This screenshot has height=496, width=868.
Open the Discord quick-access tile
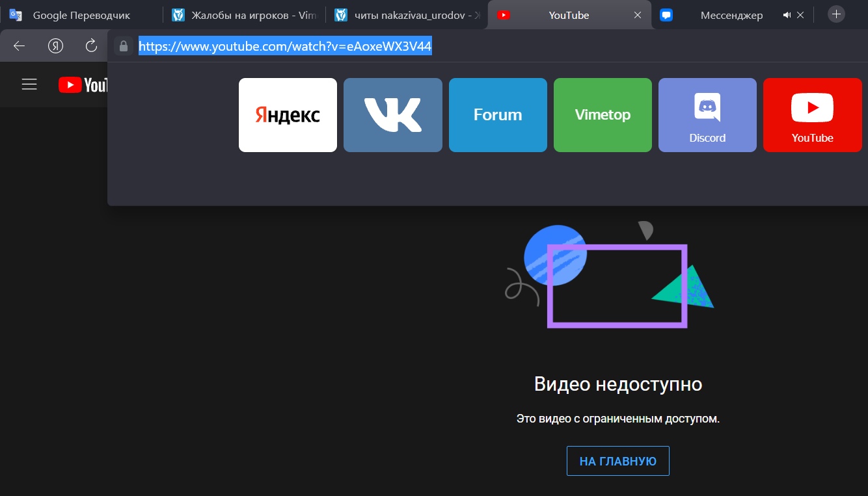coord(707,115)
